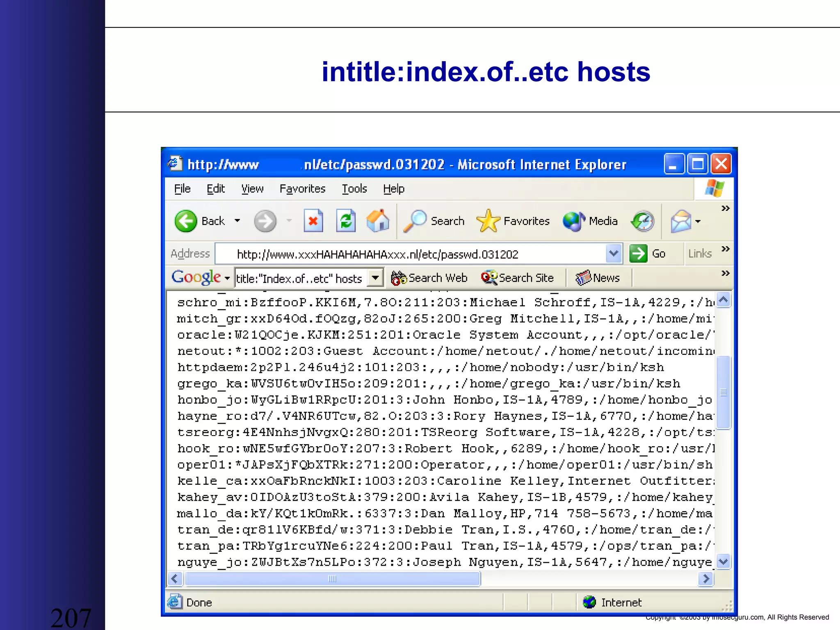Click Search Site on Google toolbar

pos(518,278)
